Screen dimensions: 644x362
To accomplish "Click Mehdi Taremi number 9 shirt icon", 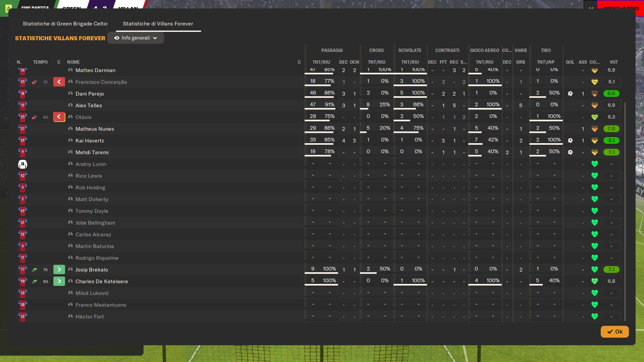I will pos(22,152).
